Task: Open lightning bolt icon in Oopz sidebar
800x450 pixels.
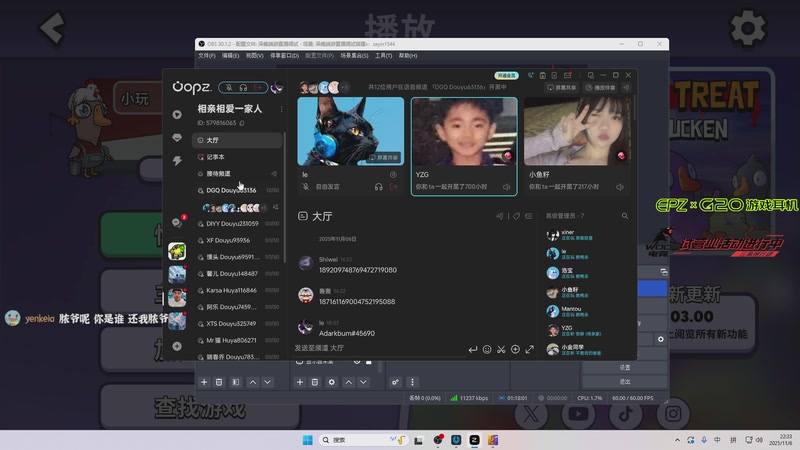Action: [177, 161]
